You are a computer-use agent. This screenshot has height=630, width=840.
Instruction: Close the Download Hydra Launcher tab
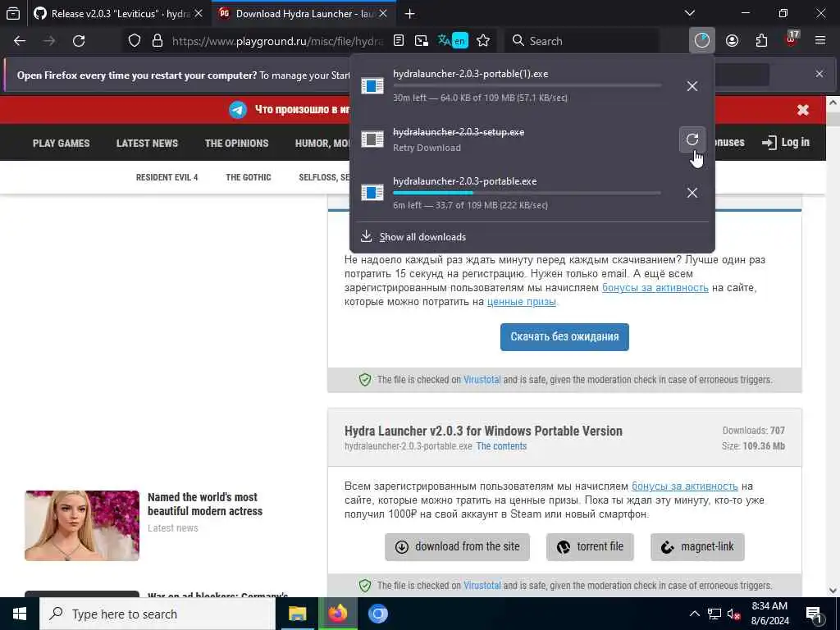(383, 14)
